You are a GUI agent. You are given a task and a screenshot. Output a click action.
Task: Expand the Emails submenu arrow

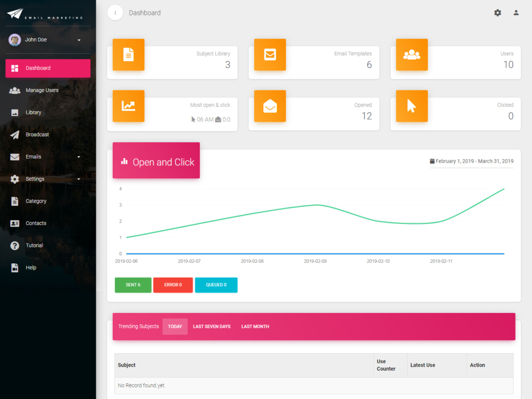[x=79, y=157]
